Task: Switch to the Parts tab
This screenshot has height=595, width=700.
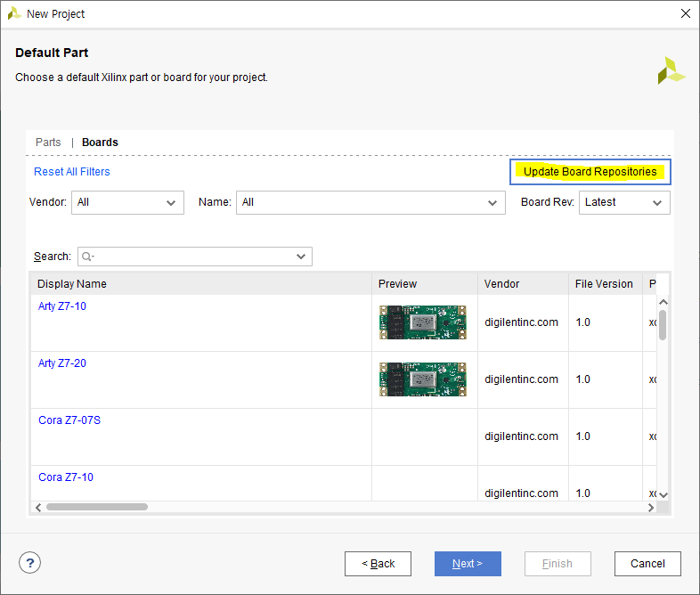Action: 48,143
